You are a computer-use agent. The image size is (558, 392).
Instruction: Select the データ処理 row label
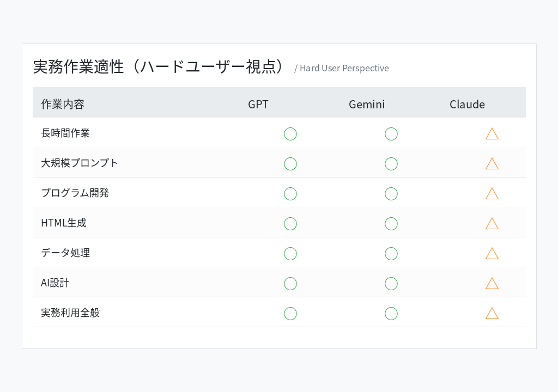(65, 253)
